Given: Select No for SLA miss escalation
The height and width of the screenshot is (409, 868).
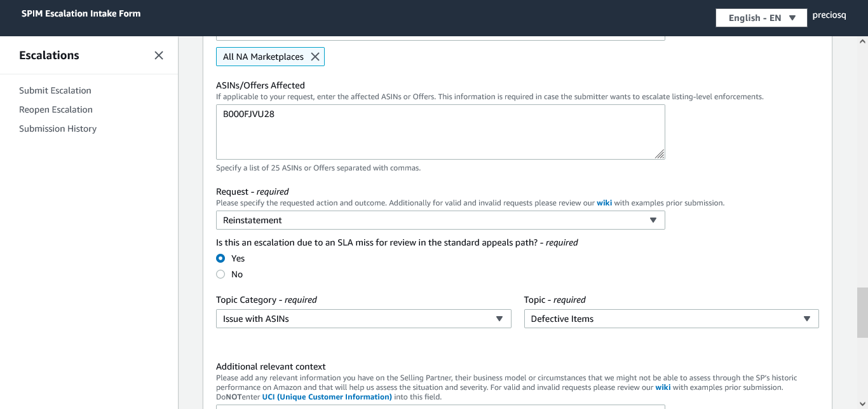Looking at the screenshot, I should coord(220,274).
